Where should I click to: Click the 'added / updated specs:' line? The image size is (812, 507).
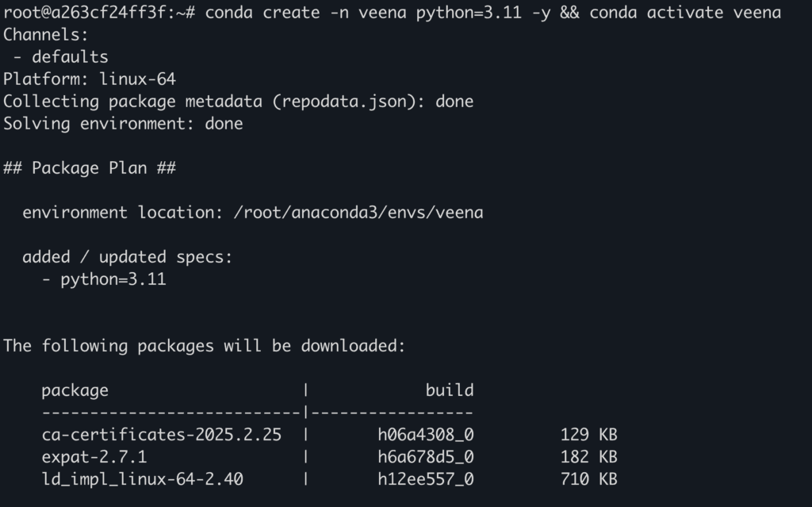127,257
